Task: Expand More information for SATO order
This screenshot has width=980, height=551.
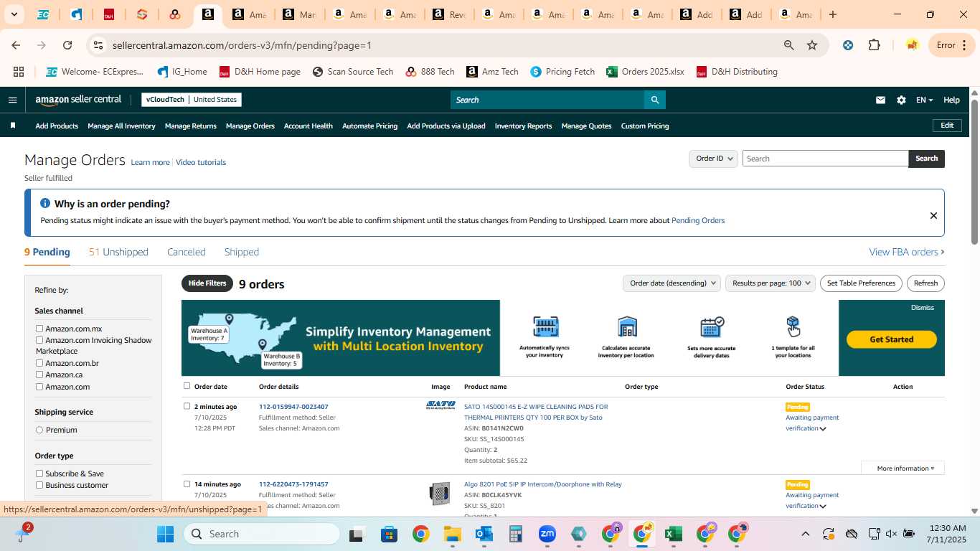Action: click(903, 468)
